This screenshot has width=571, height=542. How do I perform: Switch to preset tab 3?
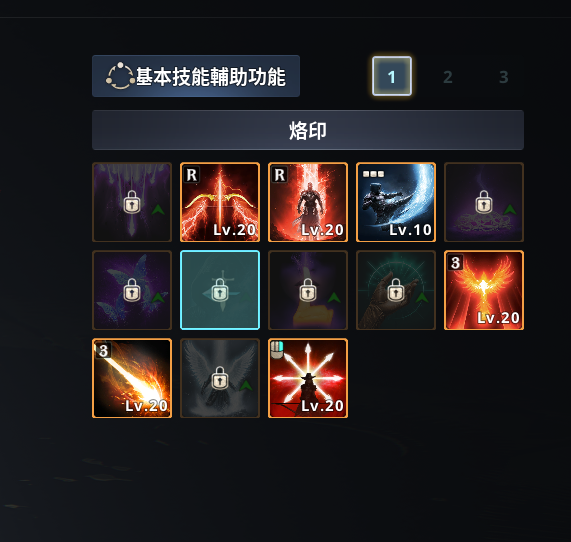click(x=504, y=77)
